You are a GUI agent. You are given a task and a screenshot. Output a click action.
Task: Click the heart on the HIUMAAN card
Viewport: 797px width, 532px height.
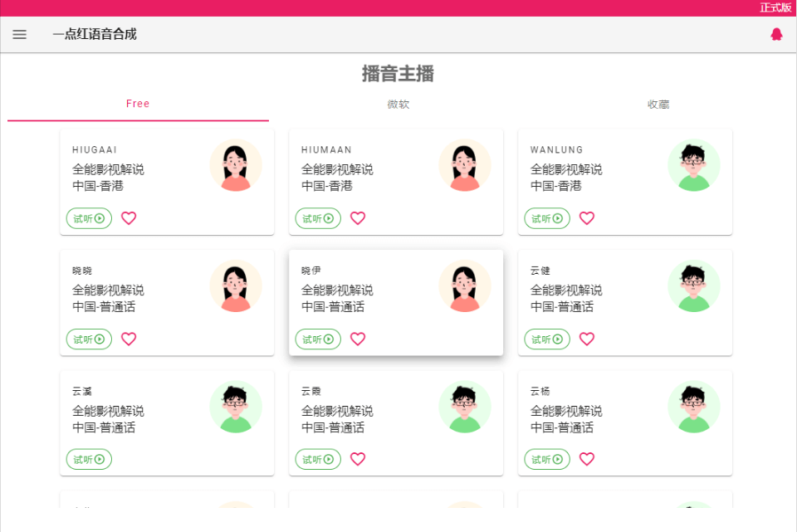[x=358, y=218]
